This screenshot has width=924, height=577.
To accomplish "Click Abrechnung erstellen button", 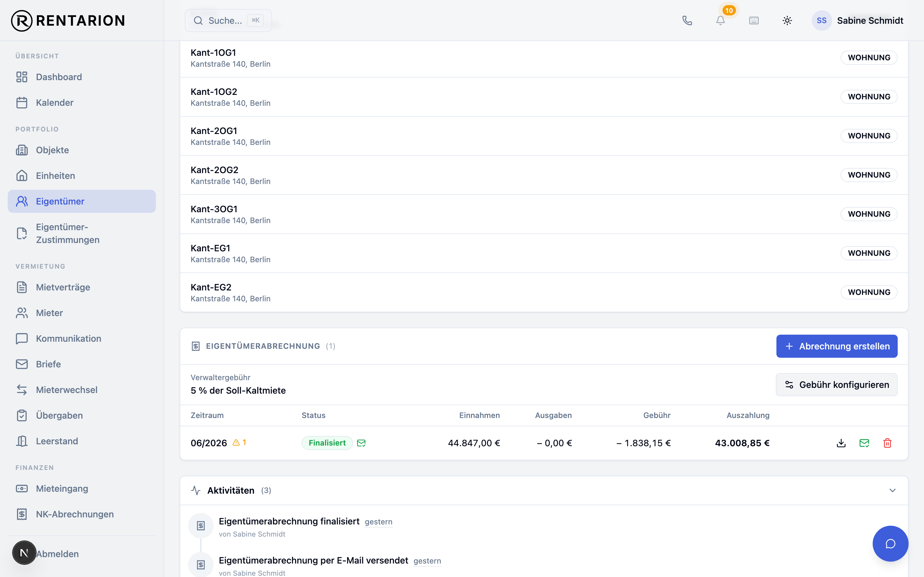I will [x=836, y=346].
